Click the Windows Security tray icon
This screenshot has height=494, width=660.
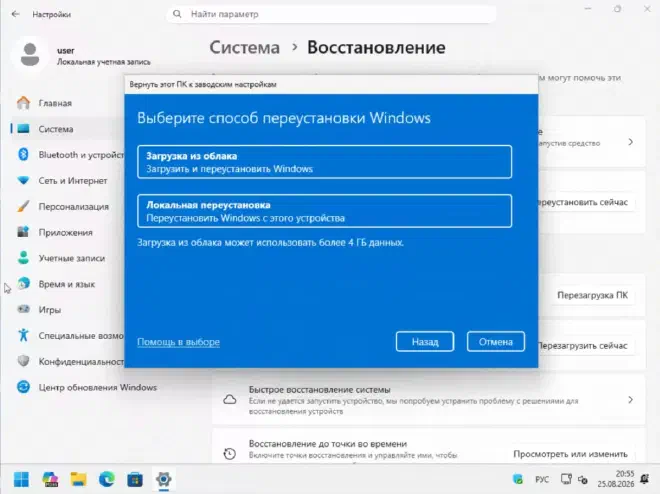518,479
